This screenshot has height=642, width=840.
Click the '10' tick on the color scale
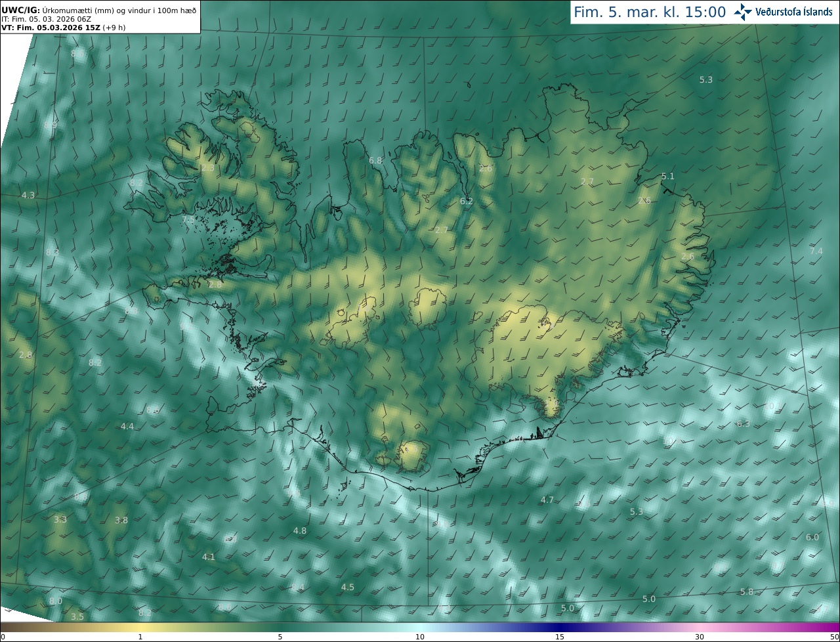420,637
